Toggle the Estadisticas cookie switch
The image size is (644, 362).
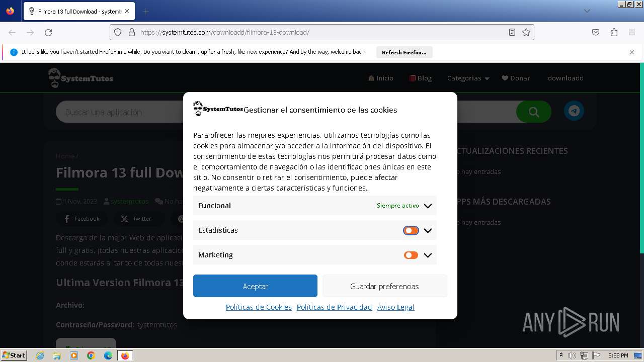pyautogui.click(x=411, y=230)
